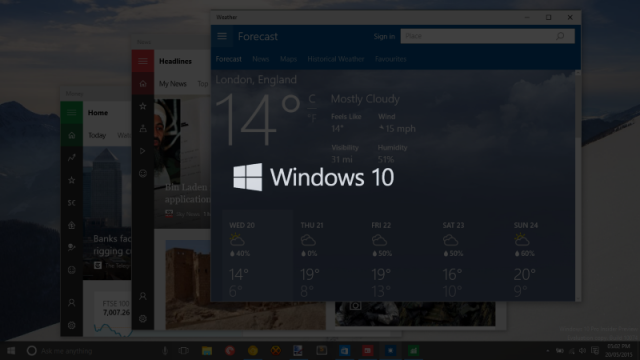Open the Maps tab in Weather
The image size is (640, 360).
[x=288, y=59]
